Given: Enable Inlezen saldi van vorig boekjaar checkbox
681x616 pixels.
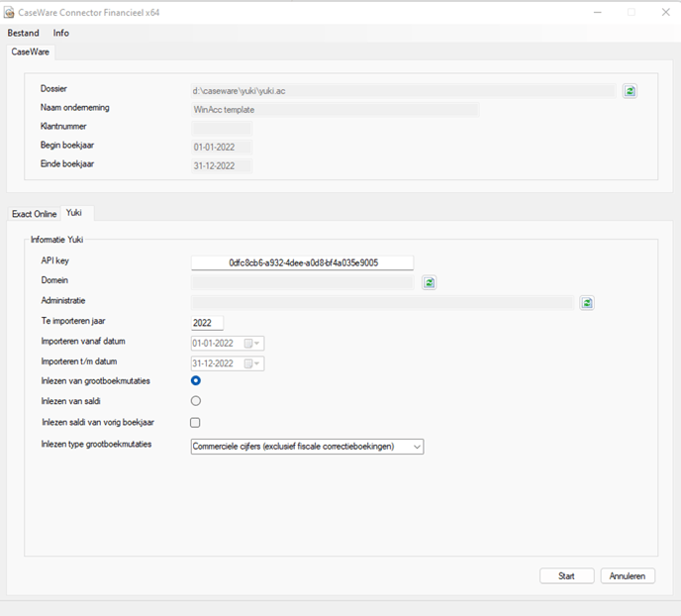Looking at the screenshot, I should click(x=195, y=422).
